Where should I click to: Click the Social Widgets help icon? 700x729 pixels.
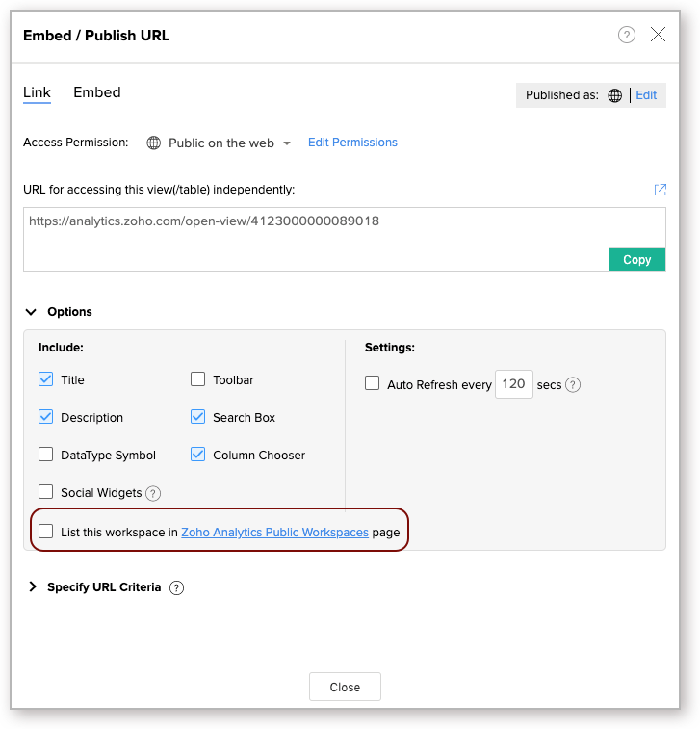(153, 493)
